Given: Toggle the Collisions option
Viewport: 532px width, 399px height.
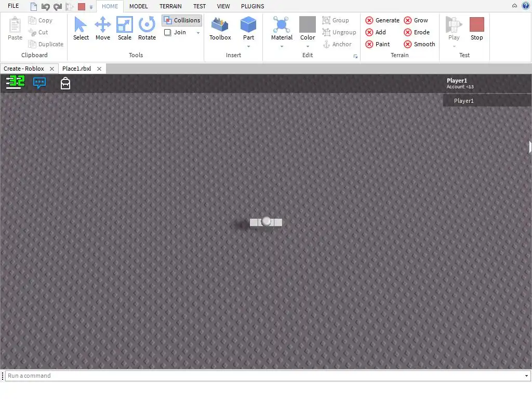Looking at the screenshot, I should pos(182,20).
